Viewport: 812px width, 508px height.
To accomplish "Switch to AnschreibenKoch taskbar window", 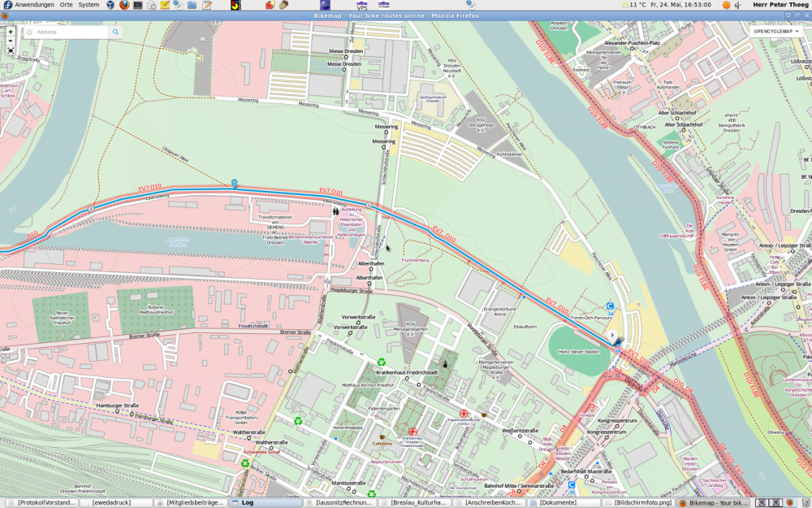I will 489,503.
